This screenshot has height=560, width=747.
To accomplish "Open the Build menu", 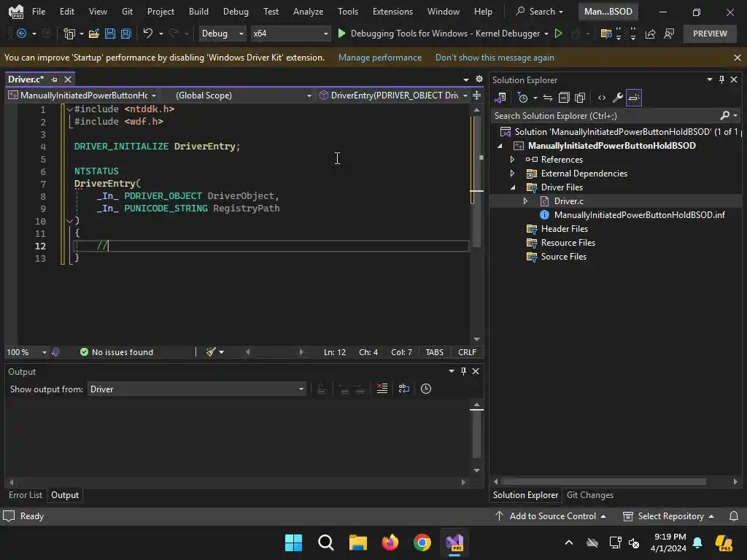I will [198, 12].
